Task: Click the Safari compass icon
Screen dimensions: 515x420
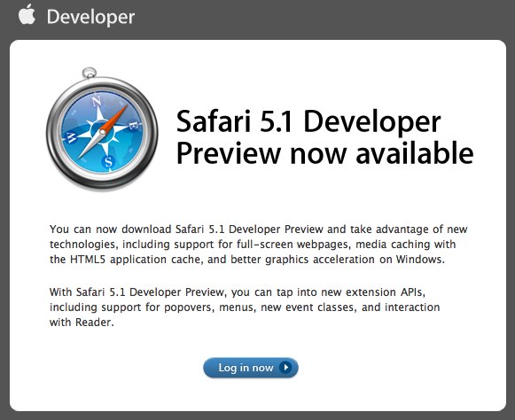Action: click(102, 128)
